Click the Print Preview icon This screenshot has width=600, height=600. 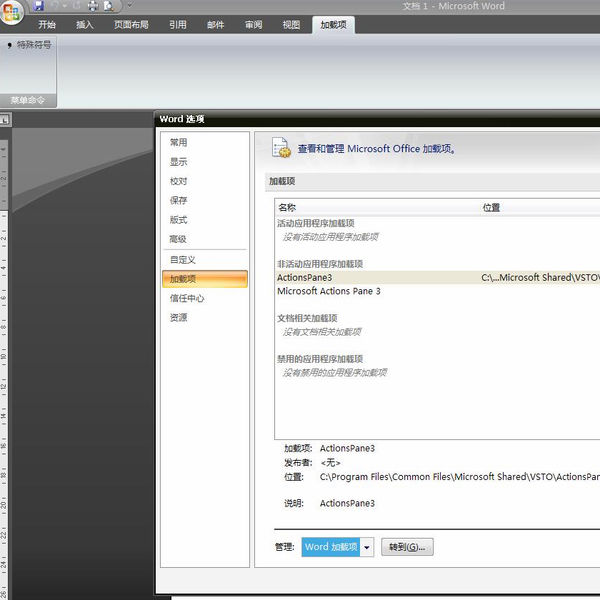pyautogui.click(x=109, y=5)
